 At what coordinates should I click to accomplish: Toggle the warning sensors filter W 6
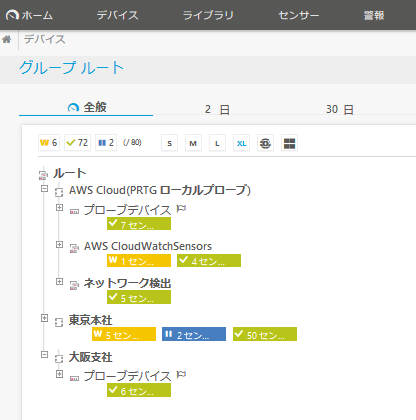[49, 143]
